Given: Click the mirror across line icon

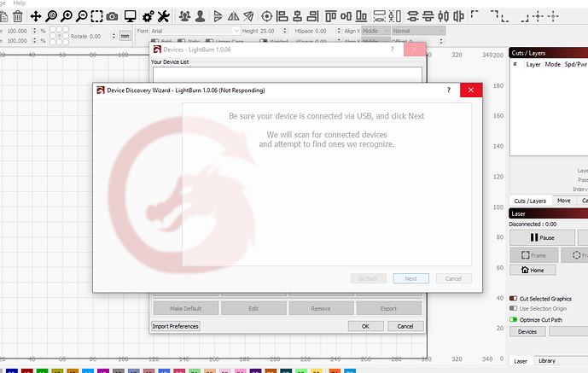Looking at the screenshot, I should tap(248, 16).
